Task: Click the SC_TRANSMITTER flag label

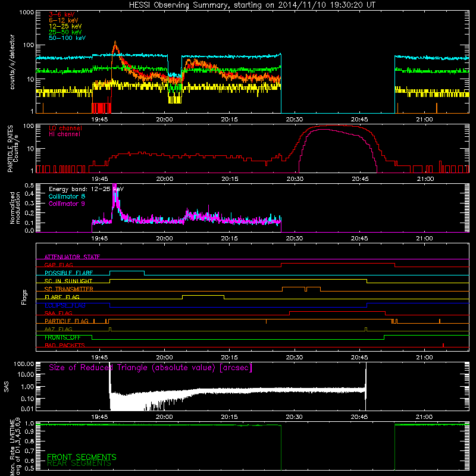Action: [69, 289]
